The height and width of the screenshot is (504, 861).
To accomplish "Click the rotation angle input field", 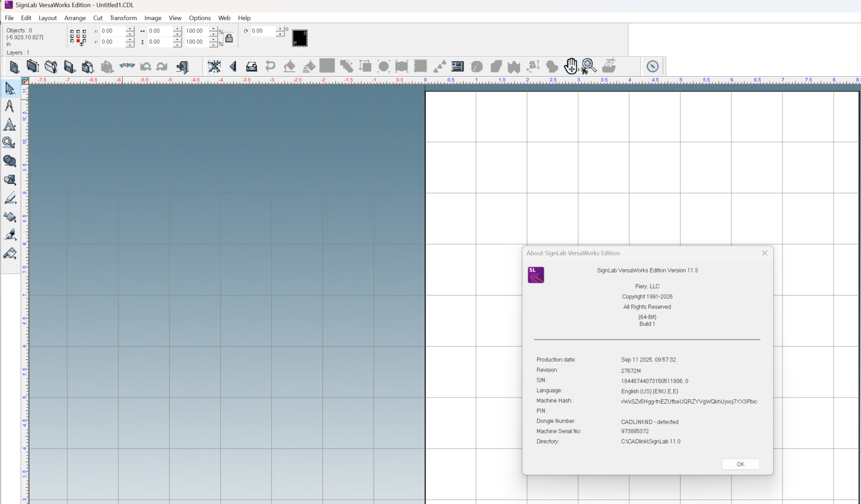I will tap(263, 31).
